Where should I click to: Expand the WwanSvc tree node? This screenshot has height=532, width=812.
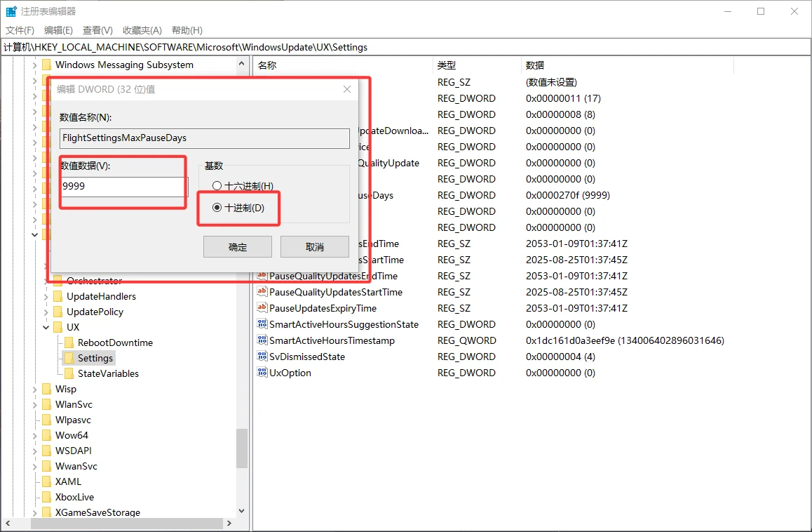[x=34, y=466]
